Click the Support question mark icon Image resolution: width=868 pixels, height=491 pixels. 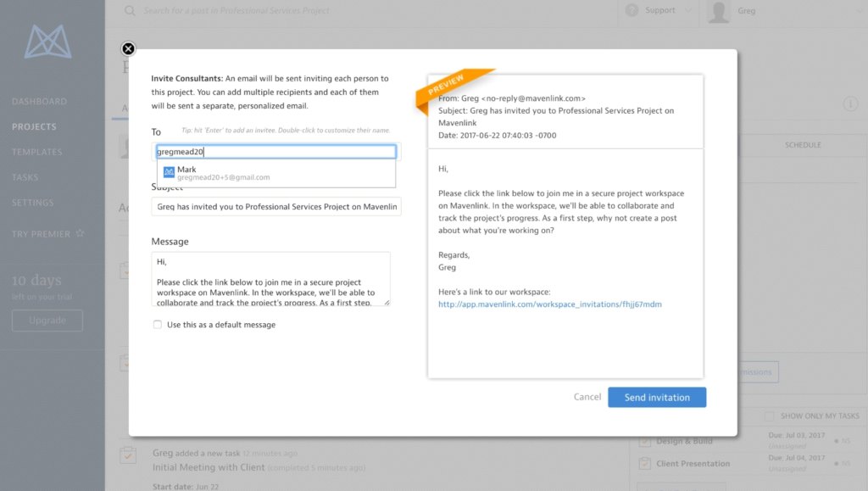pyautogui.click(x=632, y=11)
